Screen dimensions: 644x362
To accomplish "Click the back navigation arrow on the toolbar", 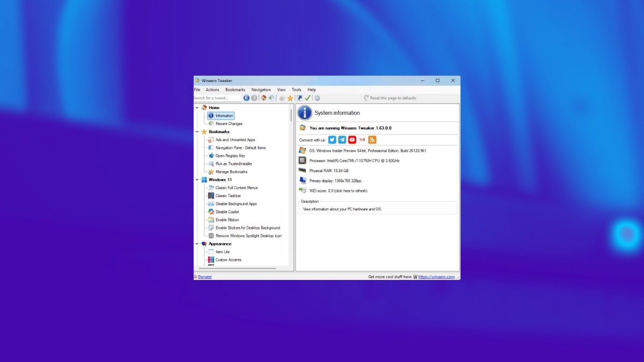I will pyautogui.click(x=246, y=98).
